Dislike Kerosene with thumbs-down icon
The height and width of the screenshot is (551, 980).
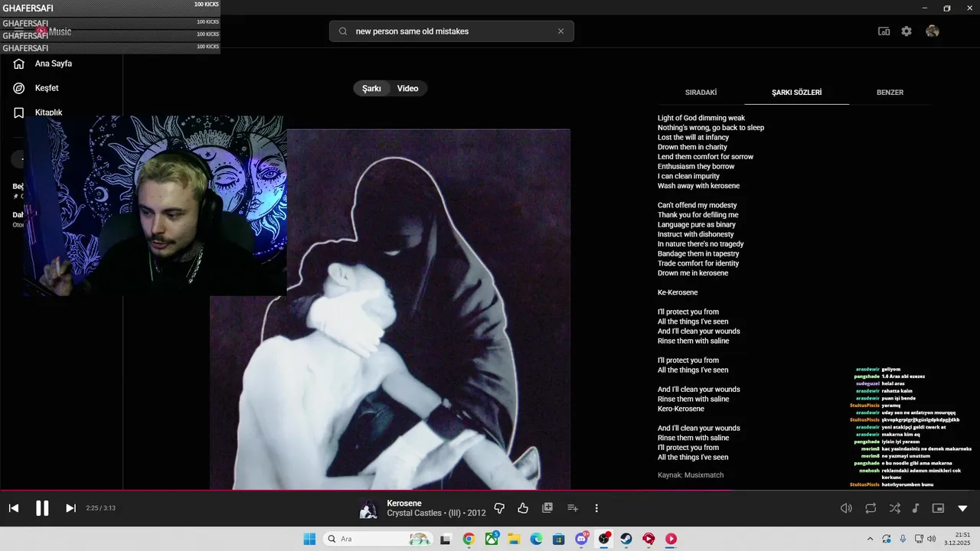(499, 508)
